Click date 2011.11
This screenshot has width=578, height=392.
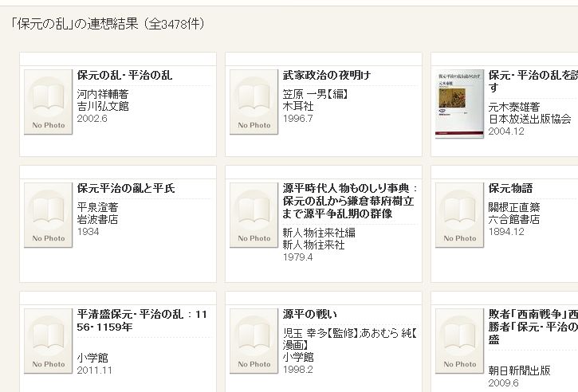94,370
